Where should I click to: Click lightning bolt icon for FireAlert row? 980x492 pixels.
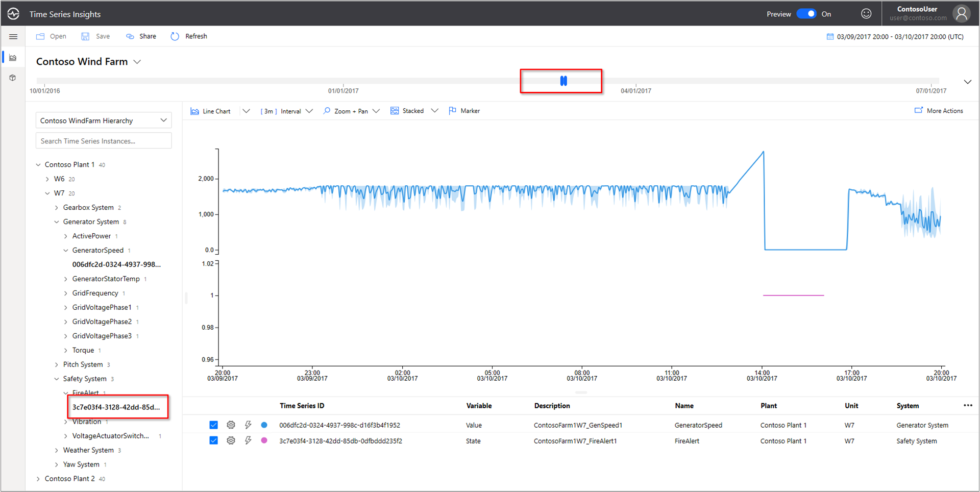(x=248, y=440)
